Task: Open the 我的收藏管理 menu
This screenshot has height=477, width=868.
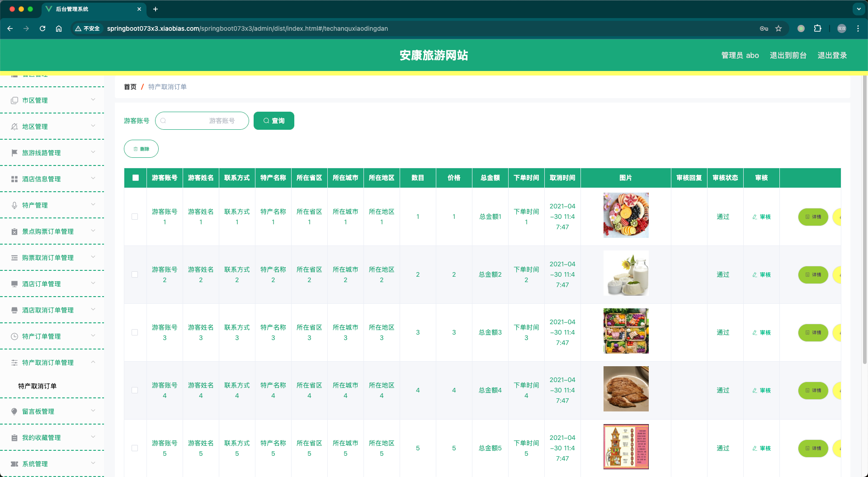Action: (x=52, y=438)
